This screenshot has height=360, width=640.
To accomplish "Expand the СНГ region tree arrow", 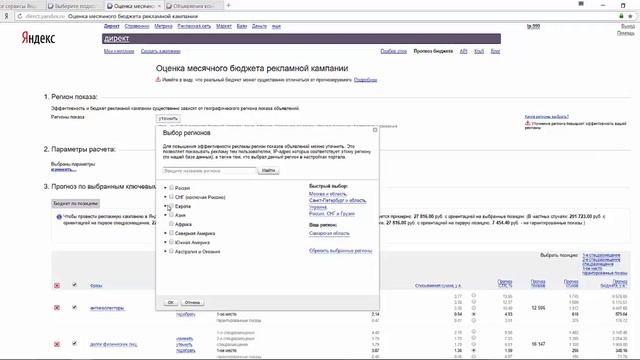I will point(165,197).
